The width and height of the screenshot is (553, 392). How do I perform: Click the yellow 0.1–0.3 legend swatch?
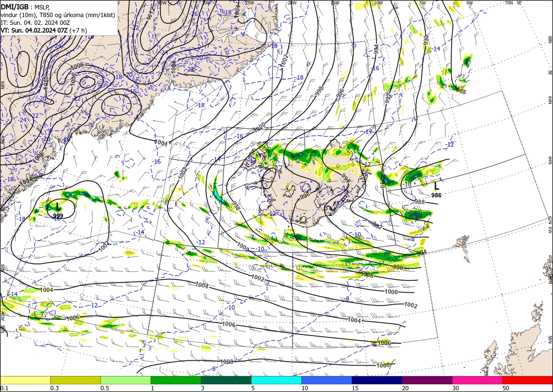(25, 380)
